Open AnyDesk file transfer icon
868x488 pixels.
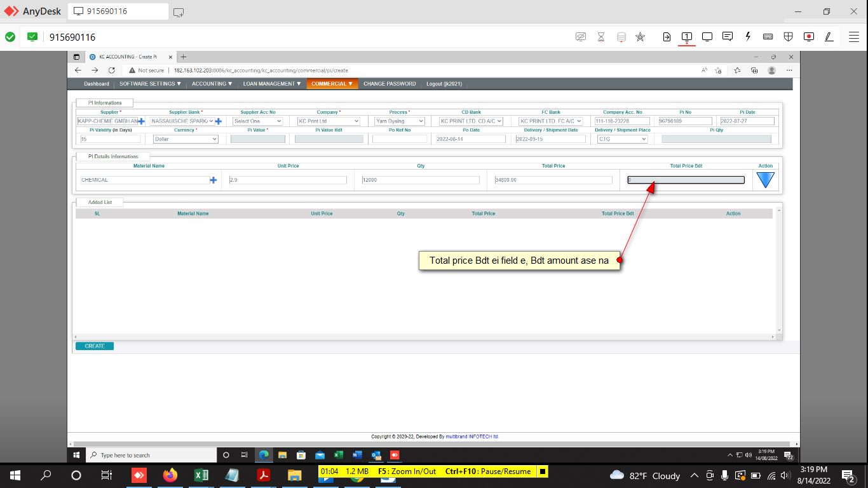click(x=667, y=37)
